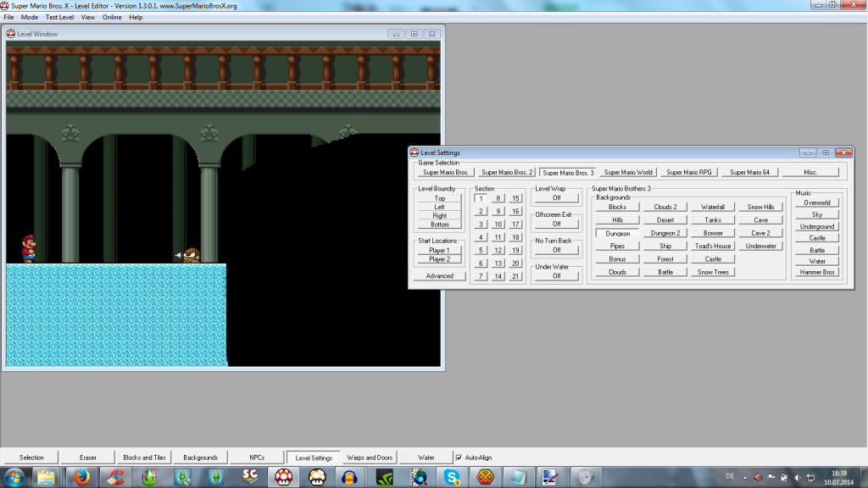Select section 1 button
The height and width of the screenshot is (488, 868).
point(481,198)
